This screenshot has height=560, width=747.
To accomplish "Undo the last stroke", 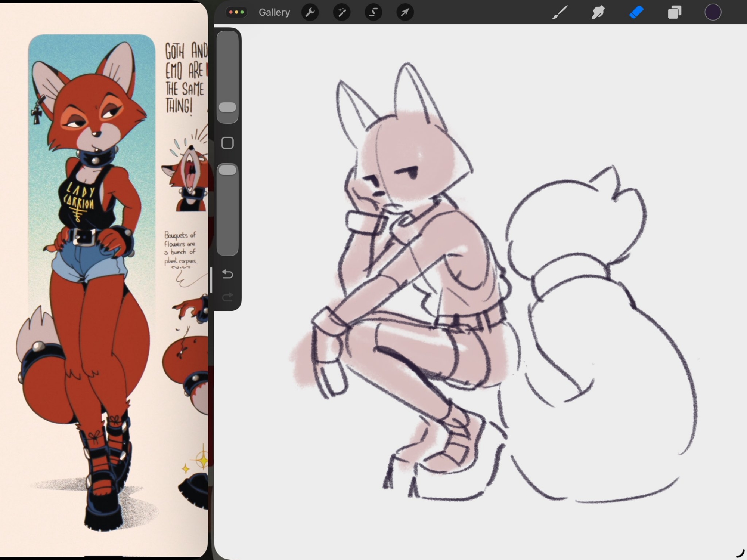I will 227,274.
